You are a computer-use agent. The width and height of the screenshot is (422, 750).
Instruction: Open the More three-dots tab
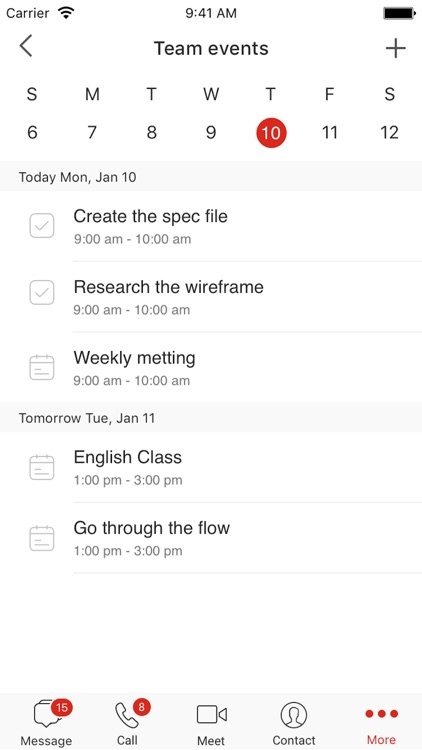pos(381,714)
